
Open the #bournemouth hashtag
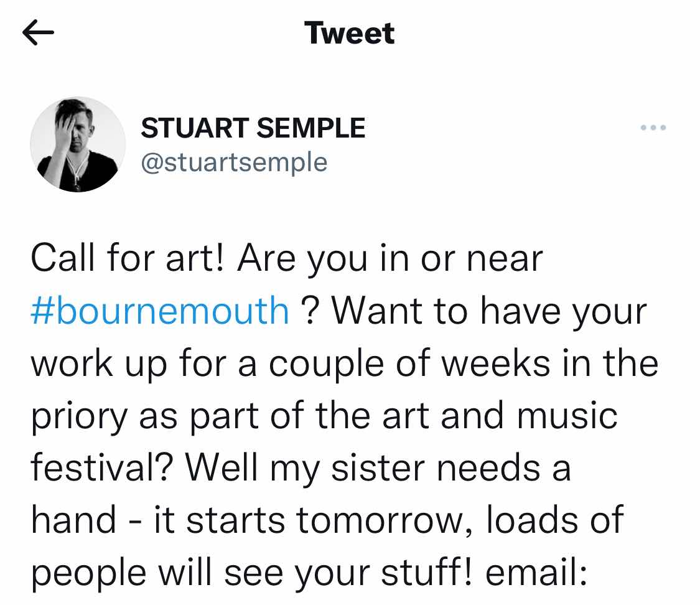160,311
